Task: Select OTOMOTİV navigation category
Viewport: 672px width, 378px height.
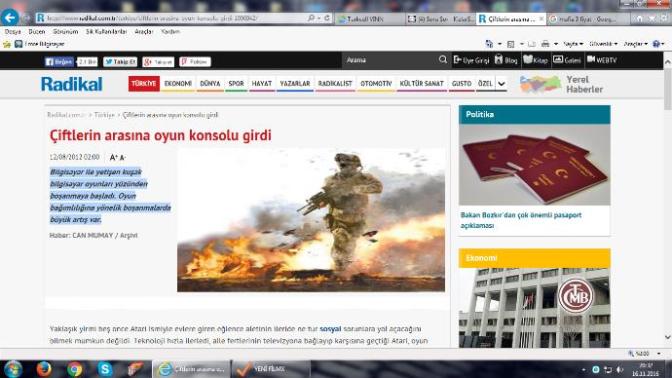Action: click(x=376, y=84)
